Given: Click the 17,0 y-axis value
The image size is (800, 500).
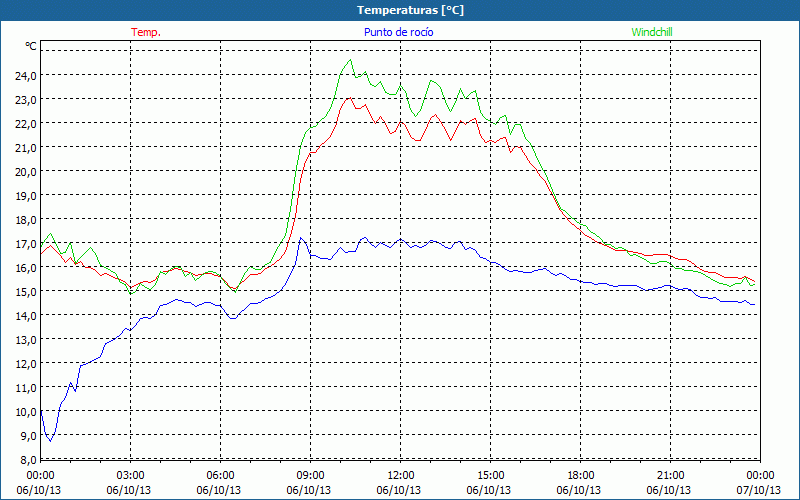Looking at the screenshot, I should click(x=26, y=244).
